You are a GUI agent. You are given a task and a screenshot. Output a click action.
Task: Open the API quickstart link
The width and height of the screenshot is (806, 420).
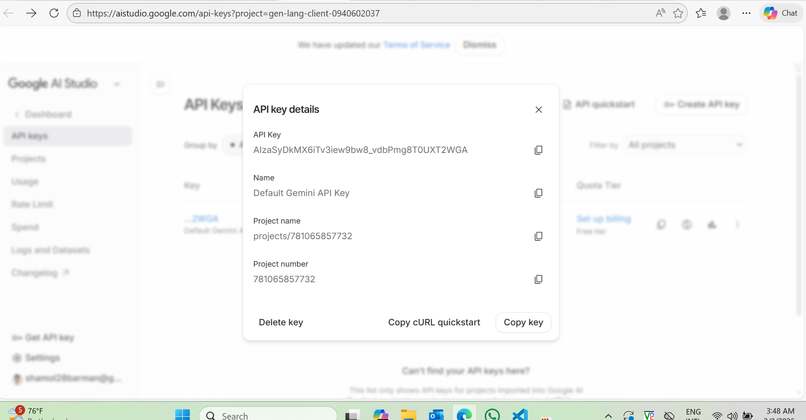coord(599,104)
